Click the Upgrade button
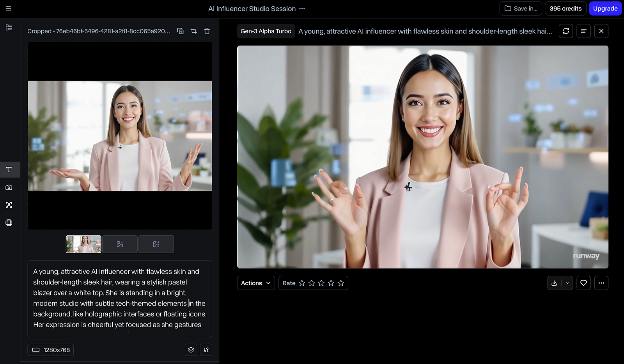This screenshot has width=624, height=364. pyautogui.click(x=605, y=8)
